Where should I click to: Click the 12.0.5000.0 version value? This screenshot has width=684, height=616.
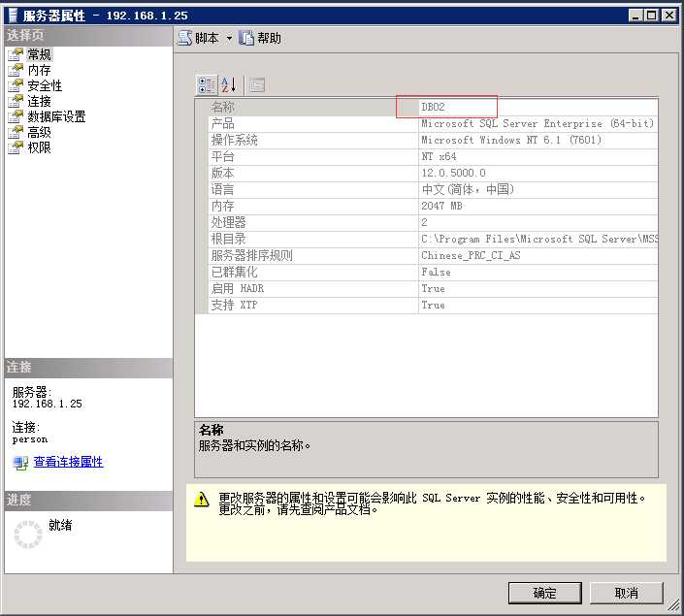pyautogui.click(x=454, y=174)
